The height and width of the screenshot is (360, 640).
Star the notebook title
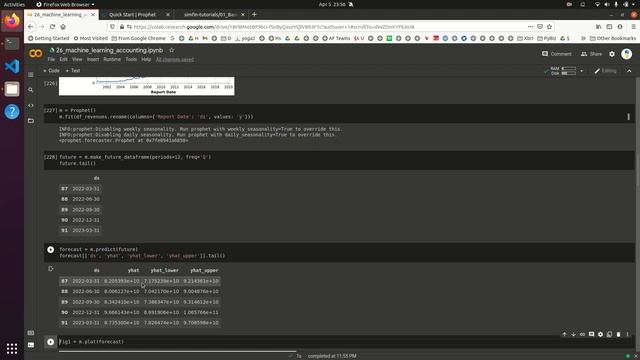point(172,50)
